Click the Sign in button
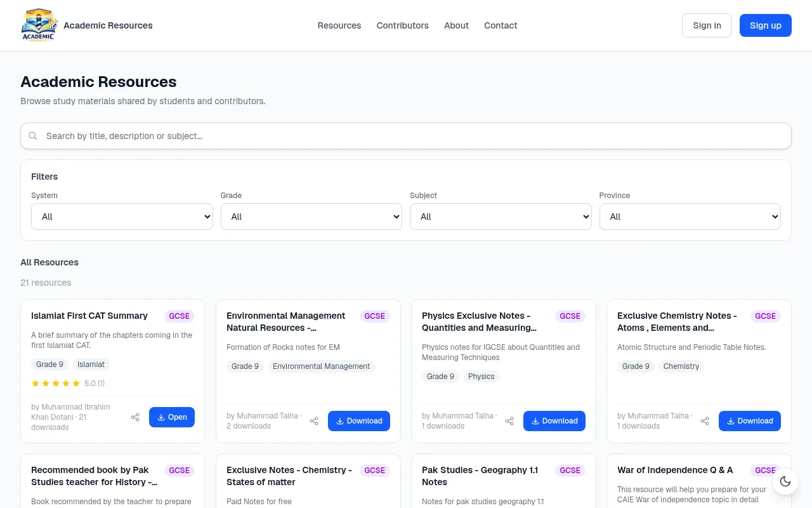This screenshot has height=508, width=812. tap(707, 25)
